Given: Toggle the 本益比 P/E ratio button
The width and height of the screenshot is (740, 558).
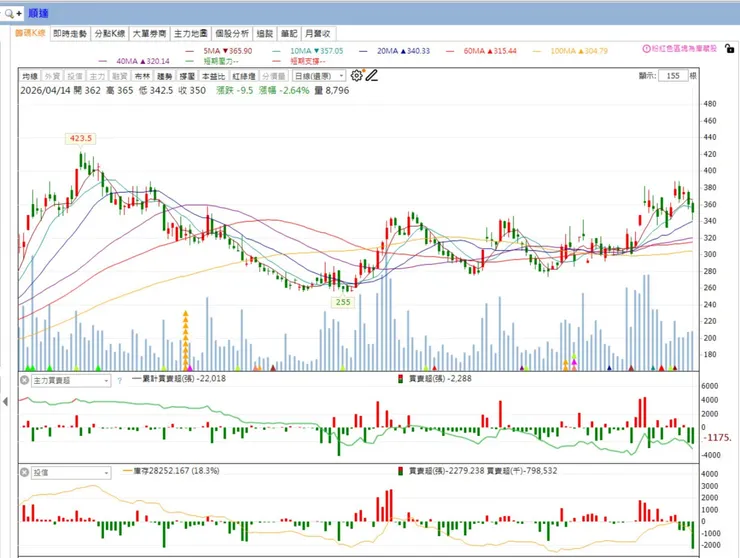Looking at the screenshot, I should point(213,76).
